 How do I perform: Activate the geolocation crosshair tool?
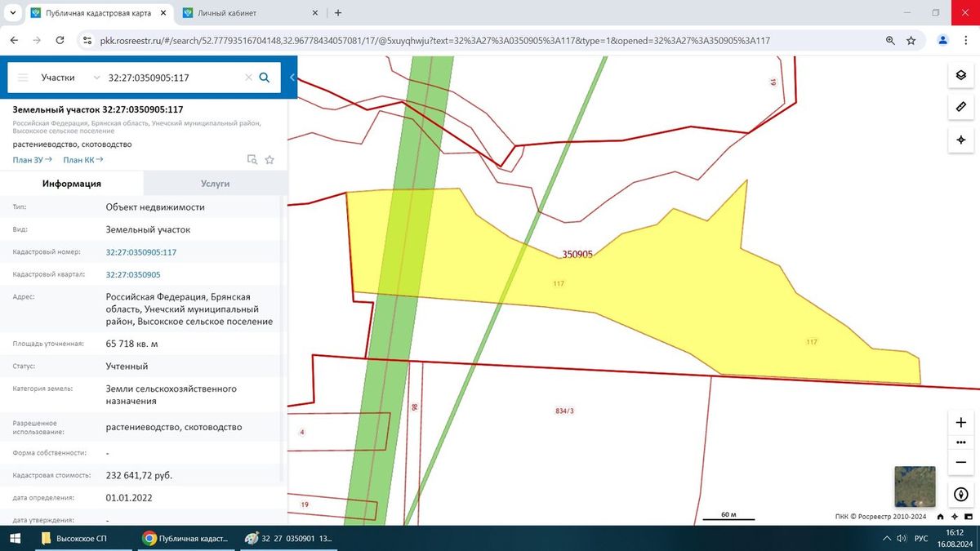click(961, 140)
